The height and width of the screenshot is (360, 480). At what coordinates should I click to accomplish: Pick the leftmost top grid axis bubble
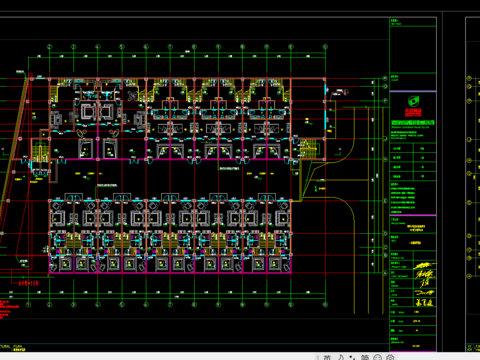point(49,47)
